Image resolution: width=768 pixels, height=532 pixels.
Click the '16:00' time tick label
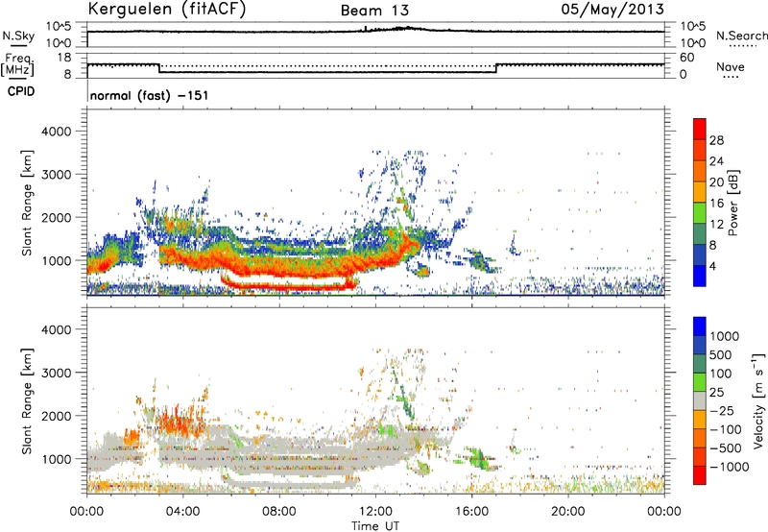471,512
